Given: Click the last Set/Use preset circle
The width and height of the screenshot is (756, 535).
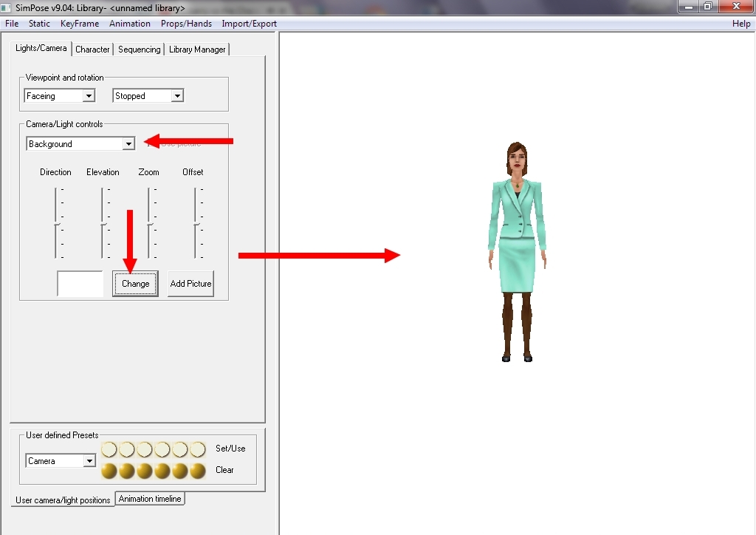Looking at the screenshot, I should 197,449.
